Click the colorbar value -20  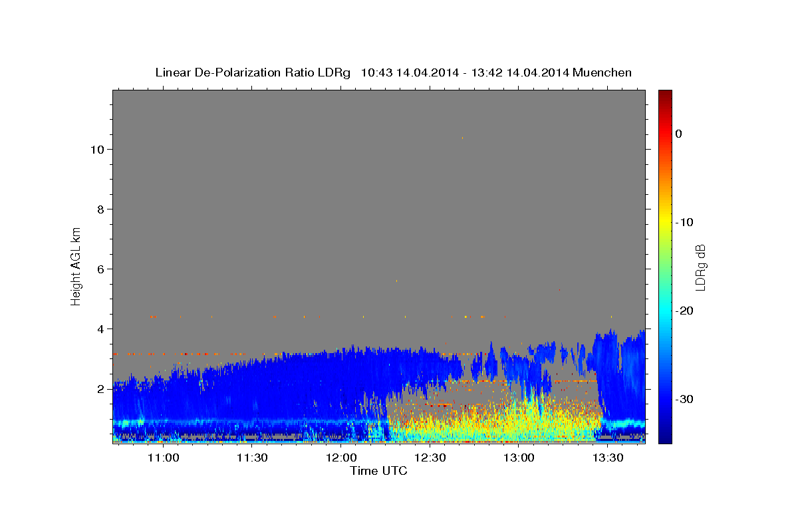[684, 311]
